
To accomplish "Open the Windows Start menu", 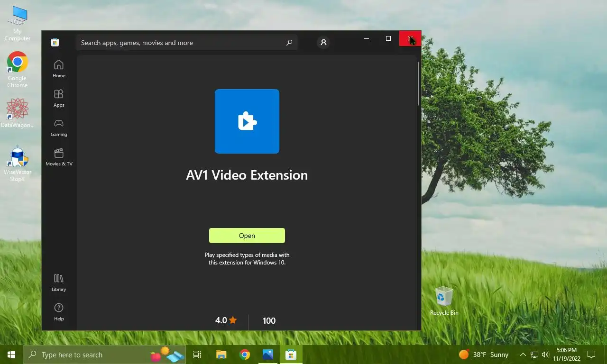I will tap(11, 355).
